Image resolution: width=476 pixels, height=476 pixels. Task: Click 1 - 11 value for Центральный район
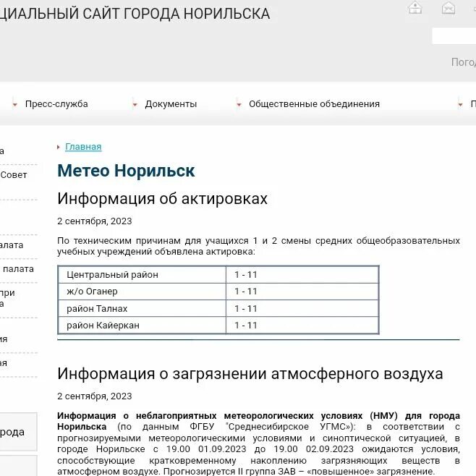click(246, 275)
